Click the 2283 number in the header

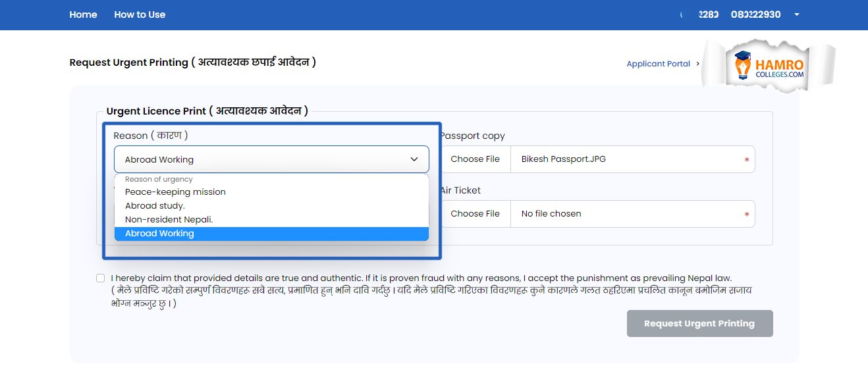click(x=707, y=14)
